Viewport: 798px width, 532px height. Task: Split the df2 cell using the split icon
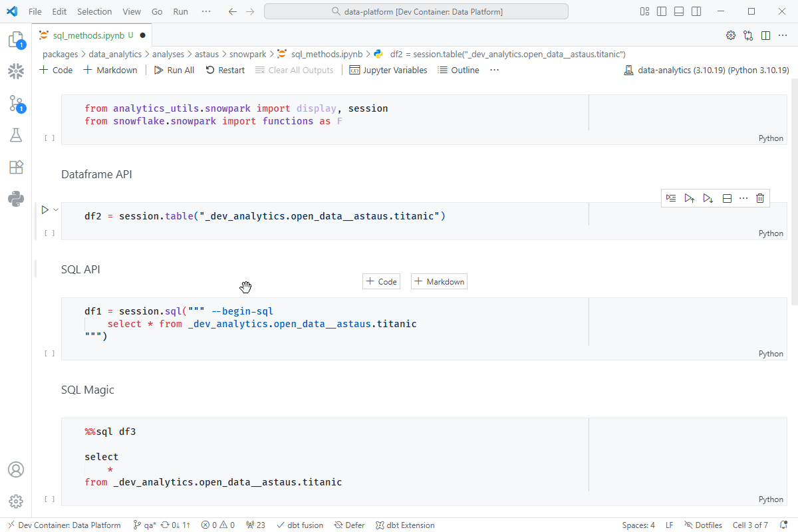[726, 198]
